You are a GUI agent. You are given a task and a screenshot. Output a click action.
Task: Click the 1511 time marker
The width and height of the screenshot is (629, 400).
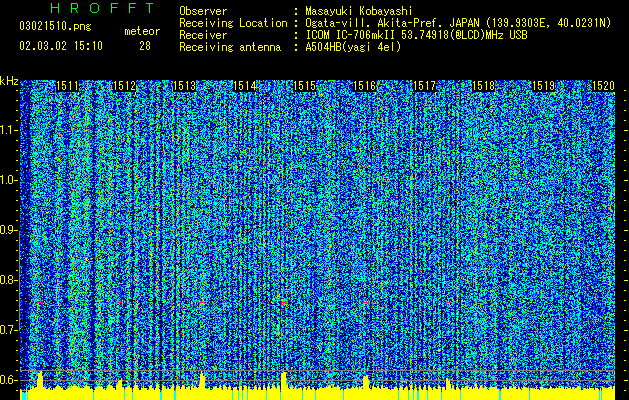[x=67, y=86]
